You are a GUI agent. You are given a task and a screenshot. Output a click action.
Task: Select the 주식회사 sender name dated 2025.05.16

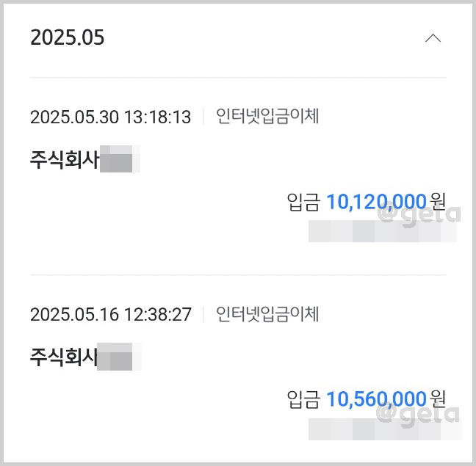64,357
